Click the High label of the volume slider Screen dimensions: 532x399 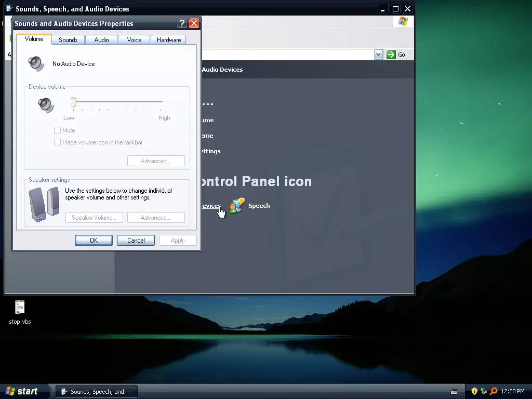pos(164,118)
